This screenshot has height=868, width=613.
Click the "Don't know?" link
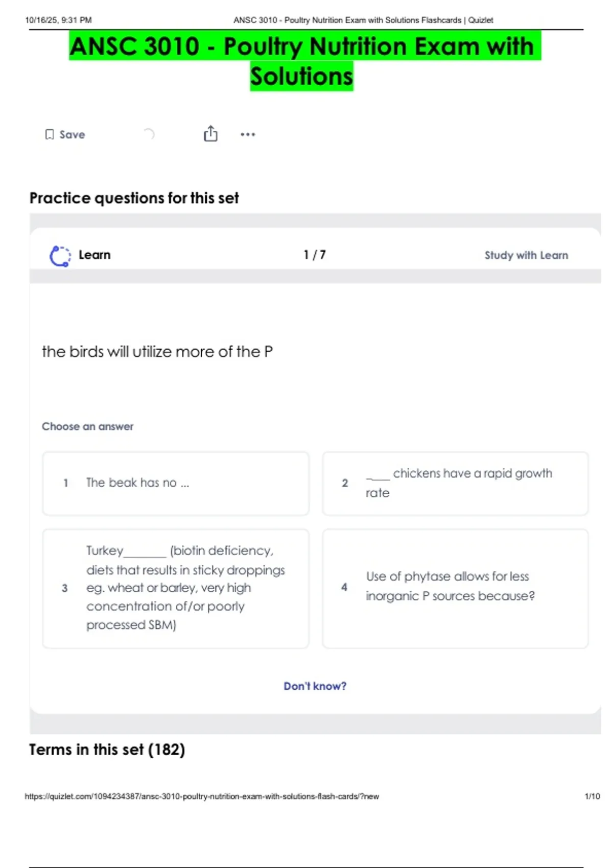point(315,686)
